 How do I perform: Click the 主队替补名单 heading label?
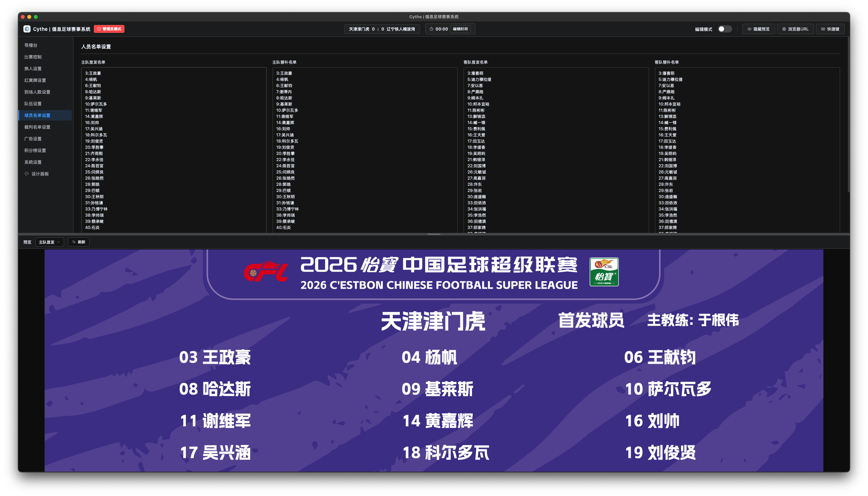(x=284, y=62)
